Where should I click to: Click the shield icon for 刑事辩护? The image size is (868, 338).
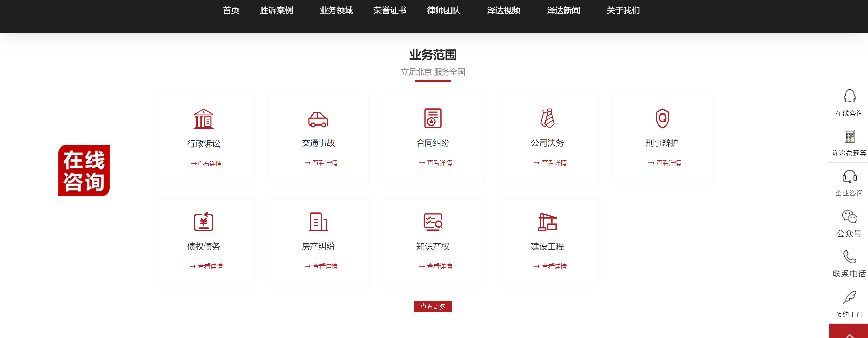662,118
